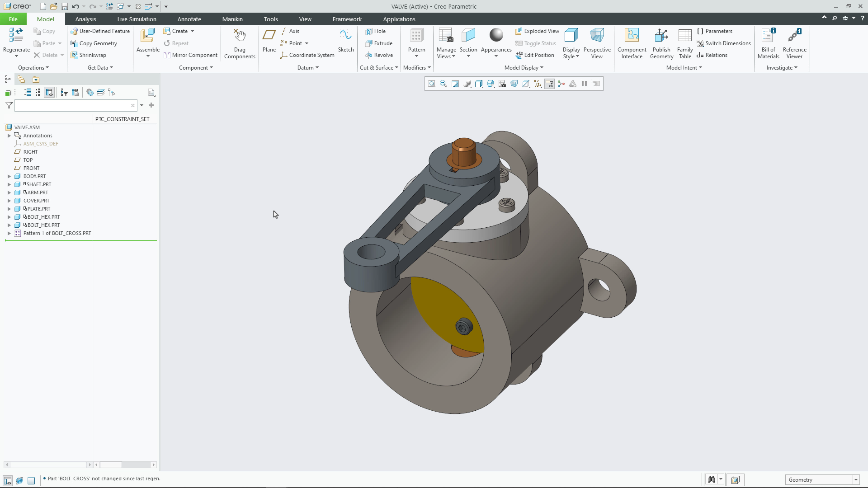The height and width of the screenshot is (488, 868).
Task: Click the Copy Geometry button
Action: click(94, 43)
